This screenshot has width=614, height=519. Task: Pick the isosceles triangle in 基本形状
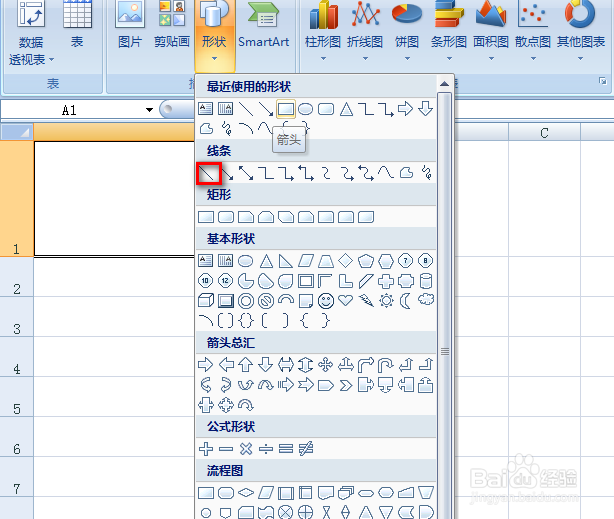click(x=266, y=260)
